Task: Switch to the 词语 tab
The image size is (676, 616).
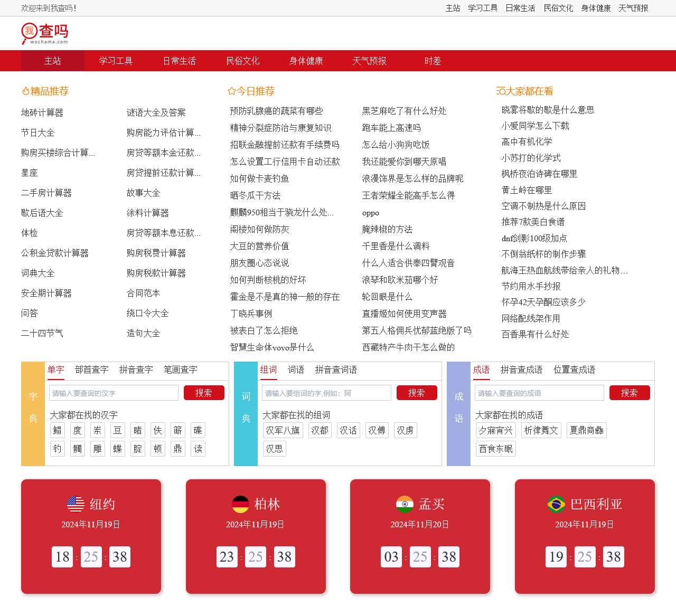Action: coord(296,369)
